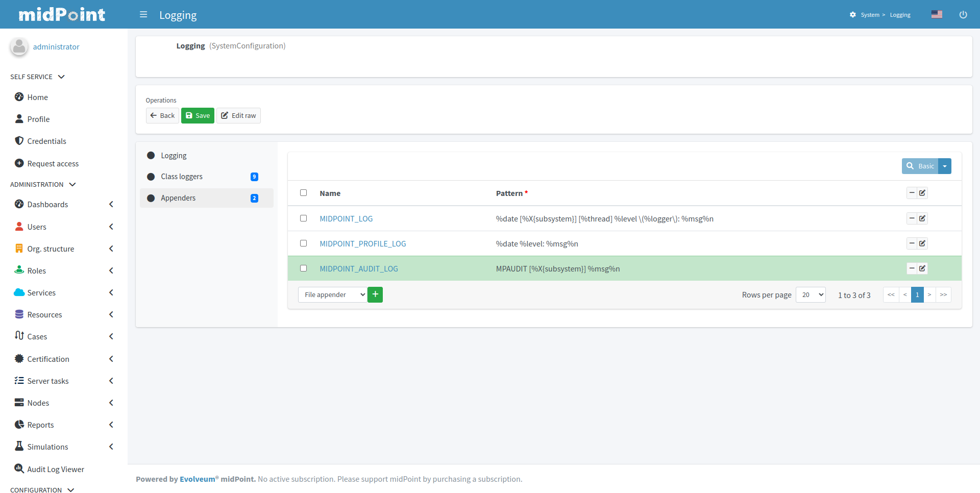Click the administrator username link
Screen dimensions: 980x493
point(56,47)
